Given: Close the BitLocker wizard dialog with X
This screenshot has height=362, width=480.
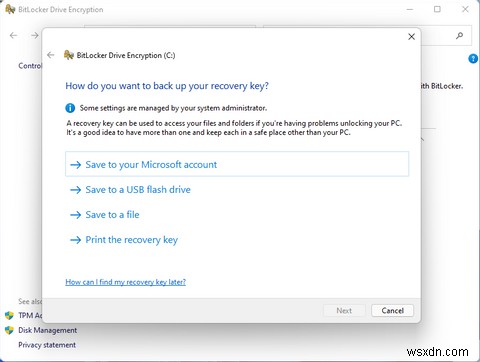Looking at the screenshot, I should (411, 37).
